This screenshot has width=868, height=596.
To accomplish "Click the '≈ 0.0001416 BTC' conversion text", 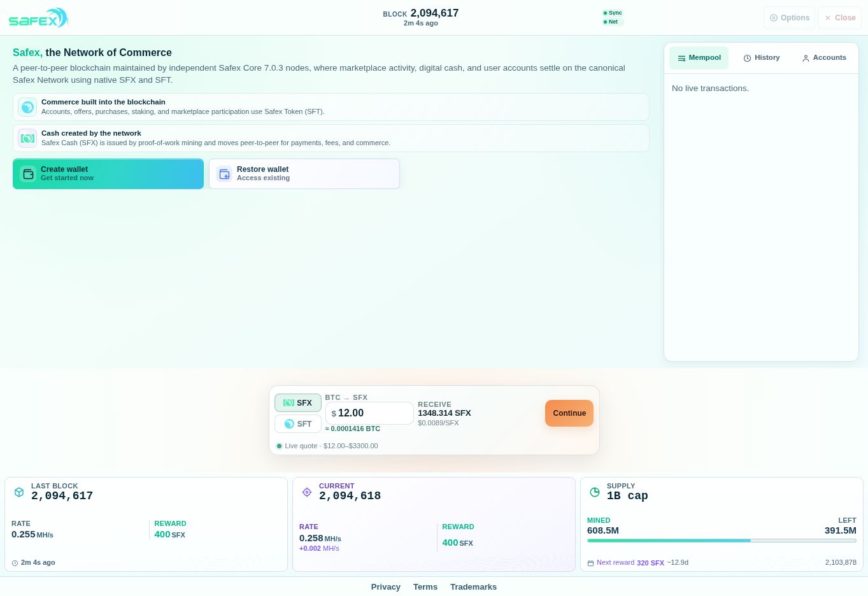I will (353, 429).
